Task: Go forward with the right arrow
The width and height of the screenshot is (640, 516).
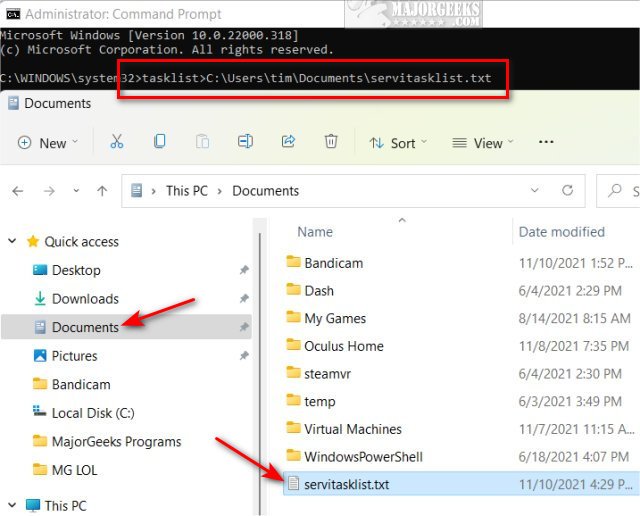Action: click(x=49, y=191)
